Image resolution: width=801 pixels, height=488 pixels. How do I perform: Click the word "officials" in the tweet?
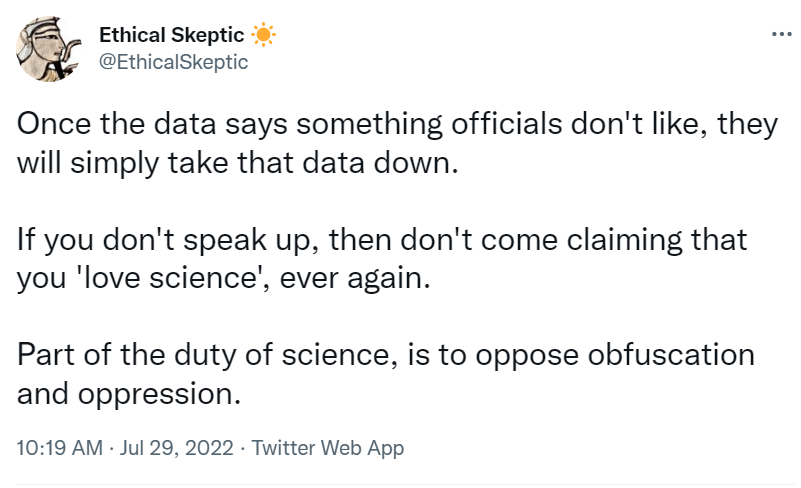coord(476,126)
